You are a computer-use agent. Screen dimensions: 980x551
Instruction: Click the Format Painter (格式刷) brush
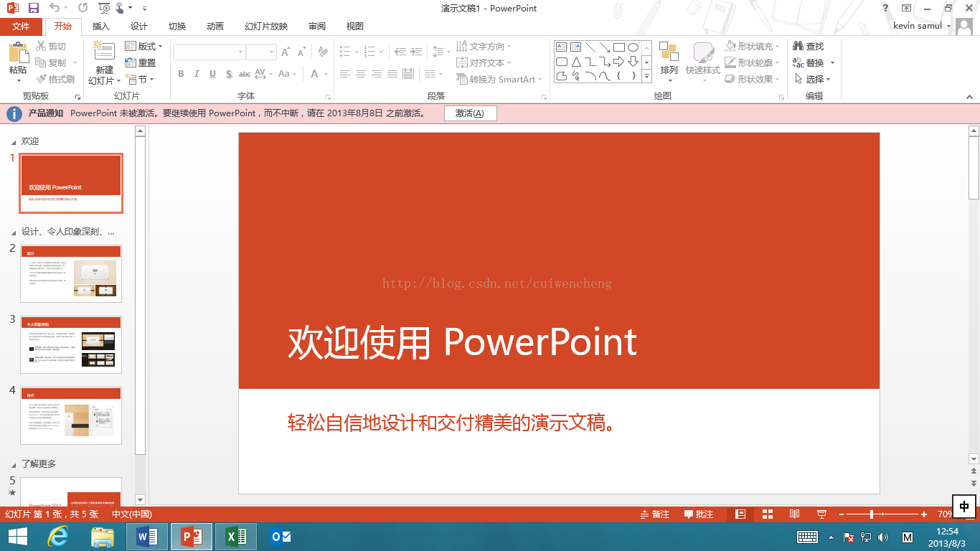click(41, 79)
